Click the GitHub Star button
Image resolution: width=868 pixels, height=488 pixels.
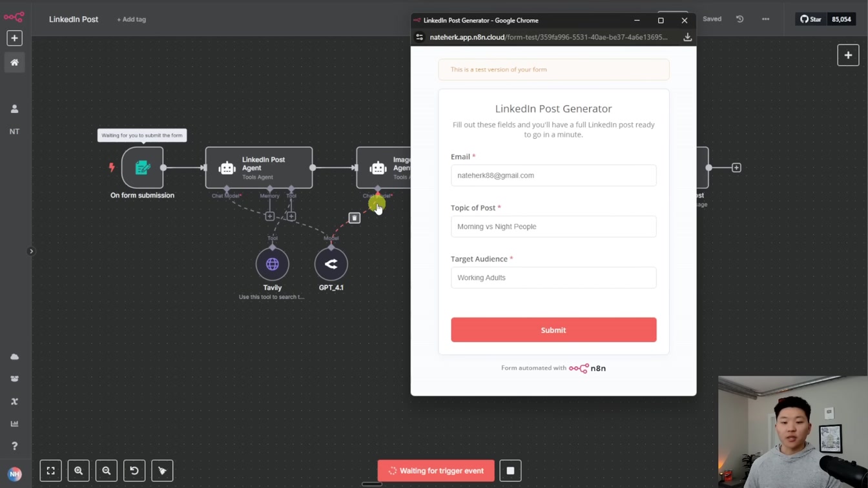(x=811, y=19)
